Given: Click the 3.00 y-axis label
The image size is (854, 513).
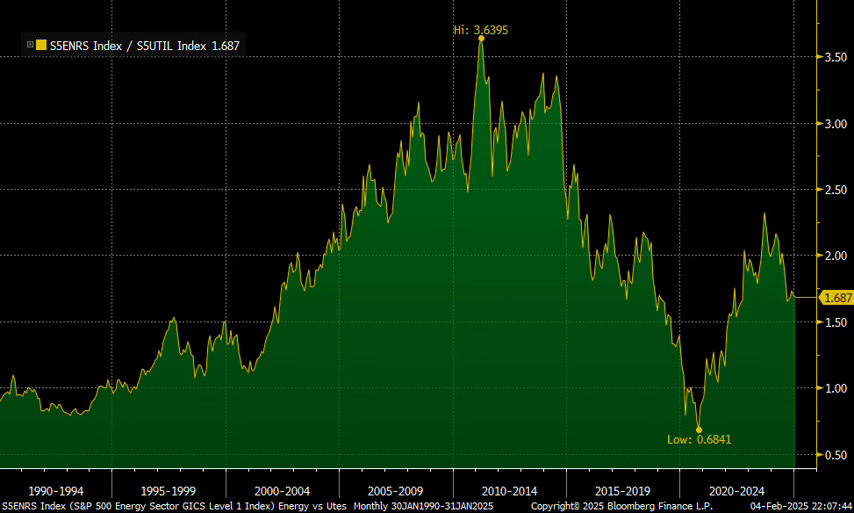Looking at the screenshot, I should pos(836,124).
